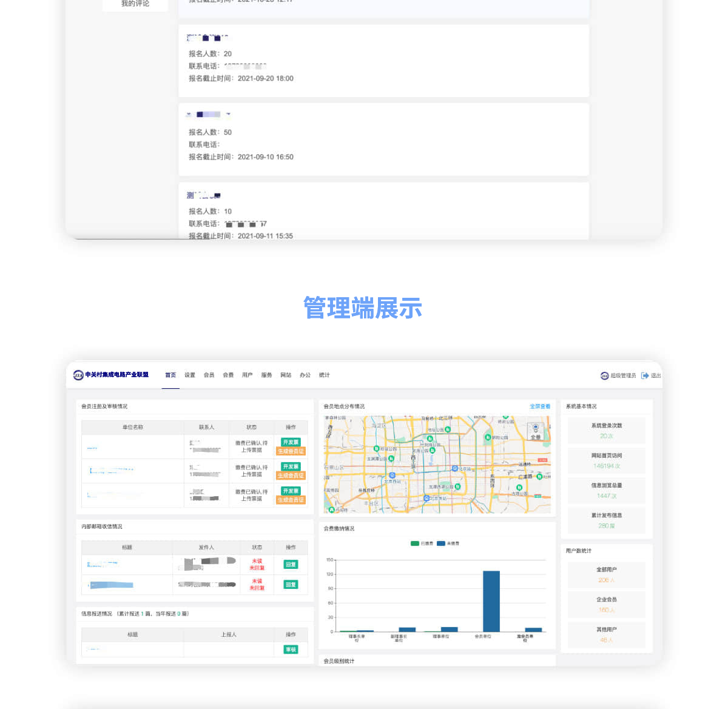Open the 会费 menu
Image resolution: width=728 pixels, height=709 pixels.
click(x=228, y=375)
